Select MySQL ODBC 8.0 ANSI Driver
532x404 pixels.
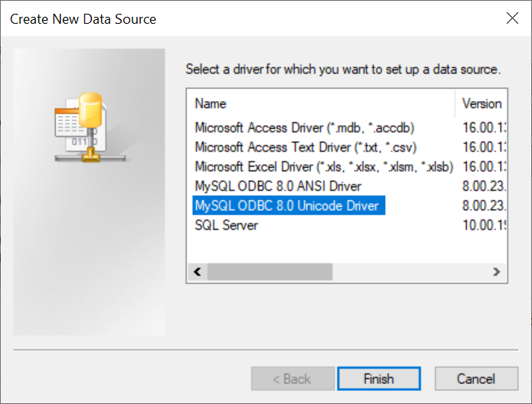tap(278, 186)
